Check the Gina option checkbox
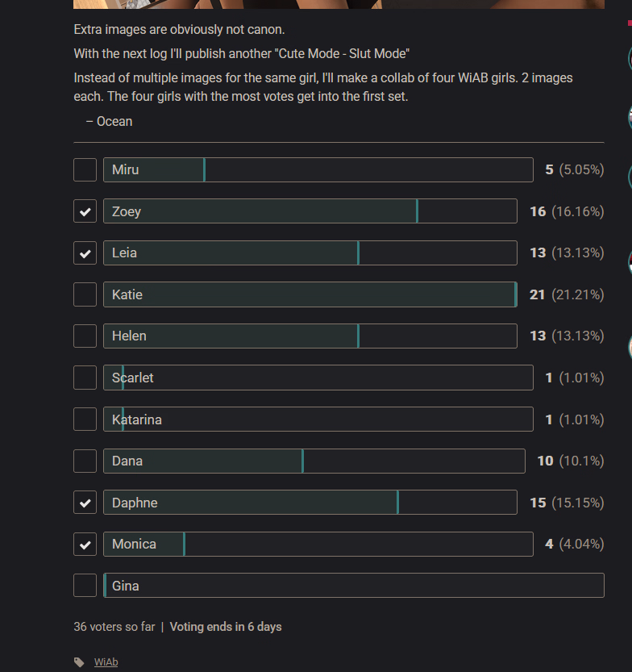The width and height of the screenshot is (632, 672). pos(85,586)
